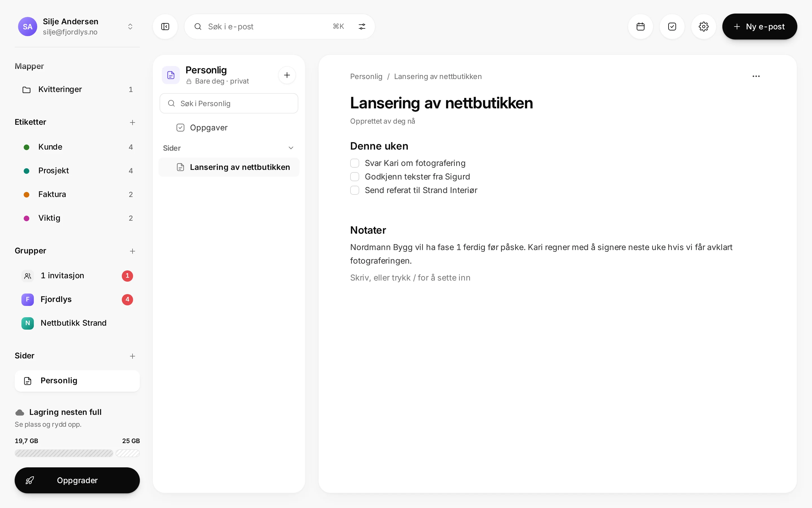
Task: Open settings gear icon
Action: tap(703, 27)
